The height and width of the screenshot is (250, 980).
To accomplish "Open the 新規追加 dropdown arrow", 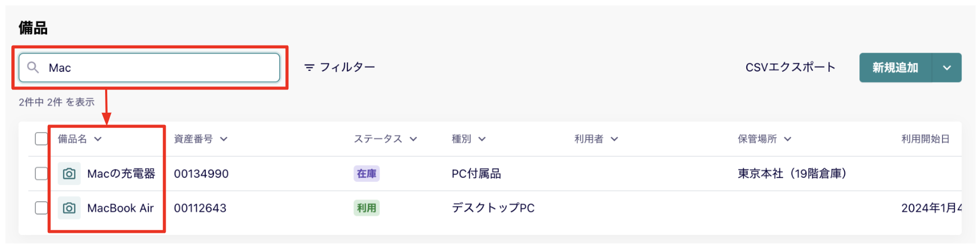I will click(x=947, y=68).
